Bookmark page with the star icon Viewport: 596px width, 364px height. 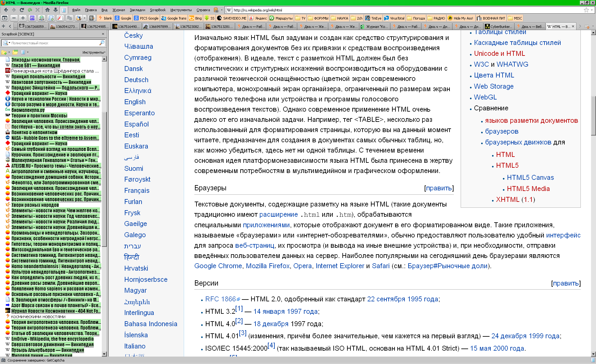(586, 10)
